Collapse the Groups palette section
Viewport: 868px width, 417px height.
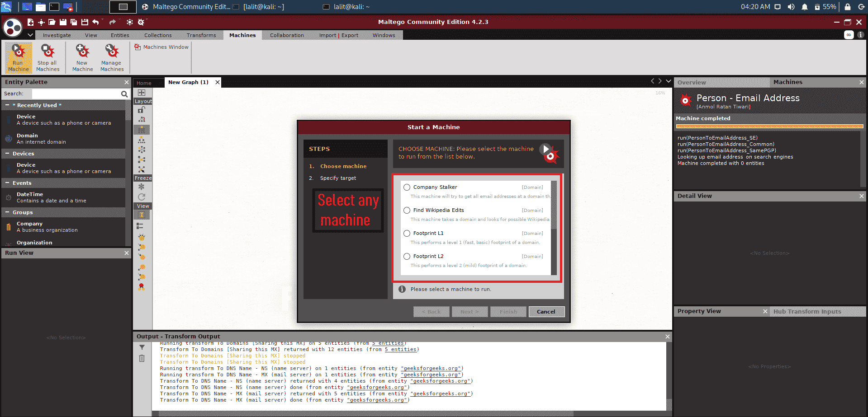[7, 212]
